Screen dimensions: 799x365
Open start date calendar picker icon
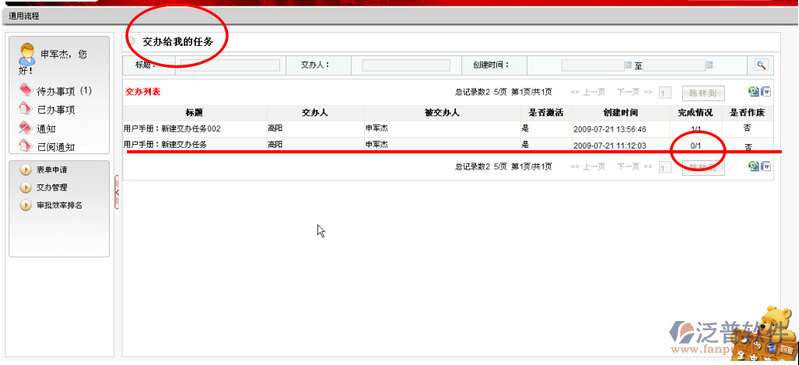point(628,65)
